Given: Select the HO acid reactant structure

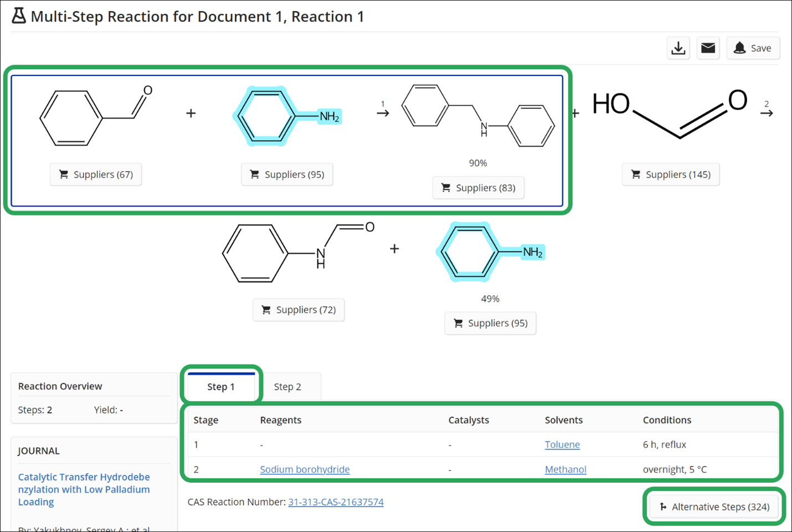Looking at the screenshot, I should [x=670, y=113].
